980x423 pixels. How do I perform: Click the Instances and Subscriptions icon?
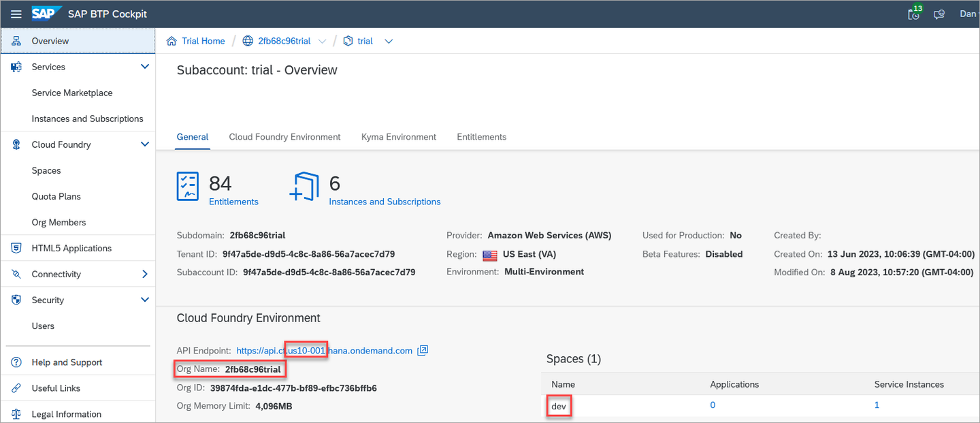pyautogui.click(x=304, y=187)
